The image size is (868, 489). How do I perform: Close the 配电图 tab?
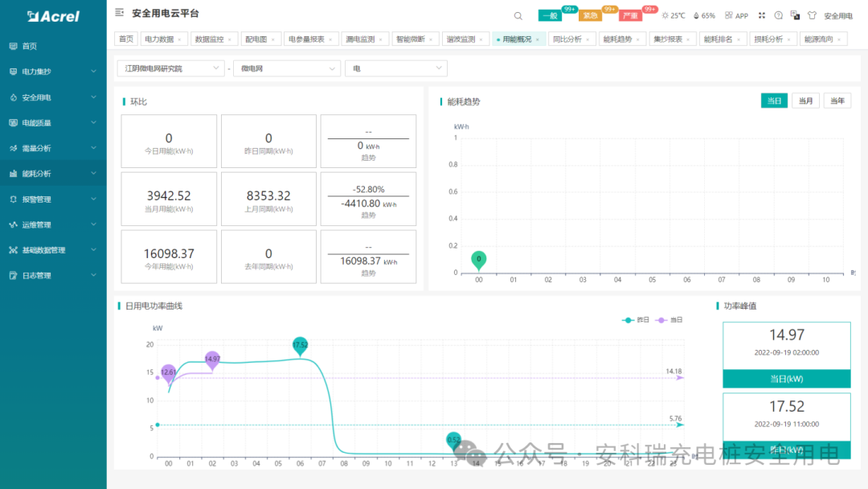(x=273, y=39)
